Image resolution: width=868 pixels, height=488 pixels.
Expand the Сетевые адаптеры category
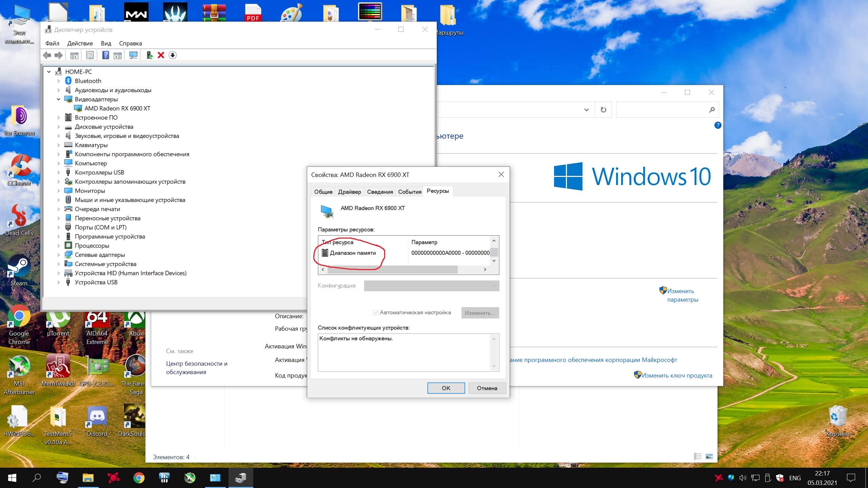[58, 255]
